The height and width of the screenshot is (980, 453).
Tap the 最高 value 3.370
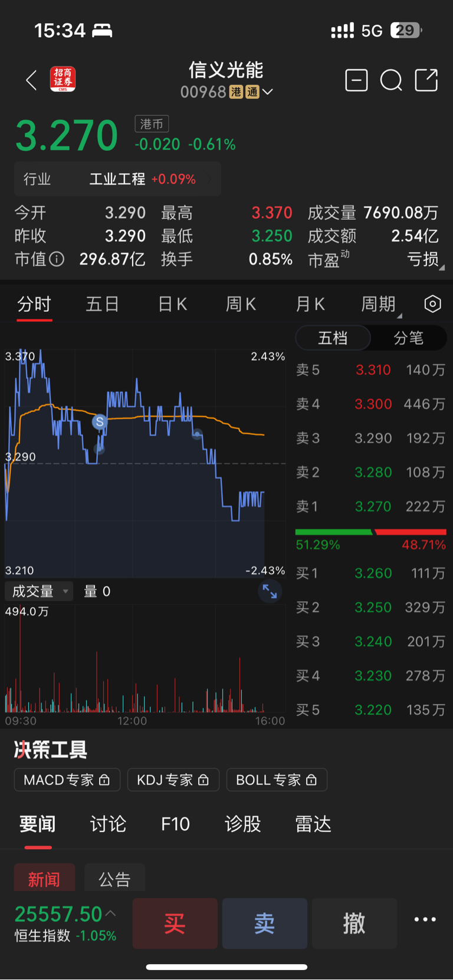click(x=272, y=212)
